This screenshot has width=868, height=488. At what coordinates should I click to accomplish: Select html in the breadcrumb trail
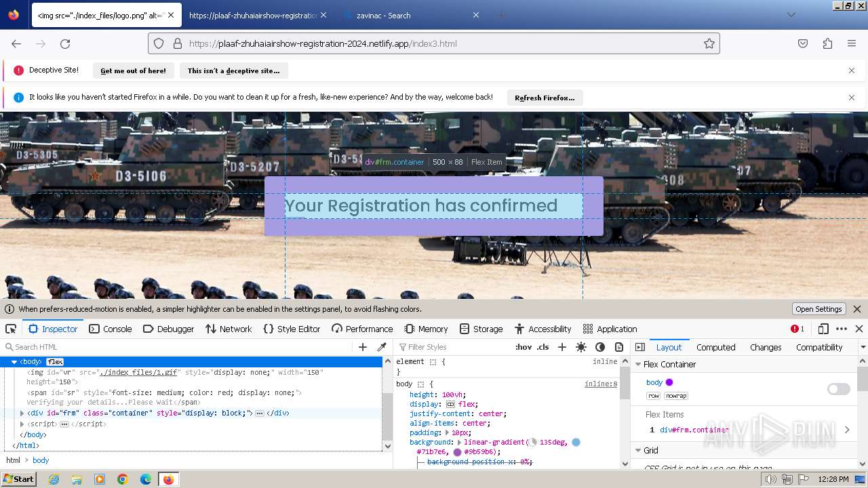click(x=14, y=460)
